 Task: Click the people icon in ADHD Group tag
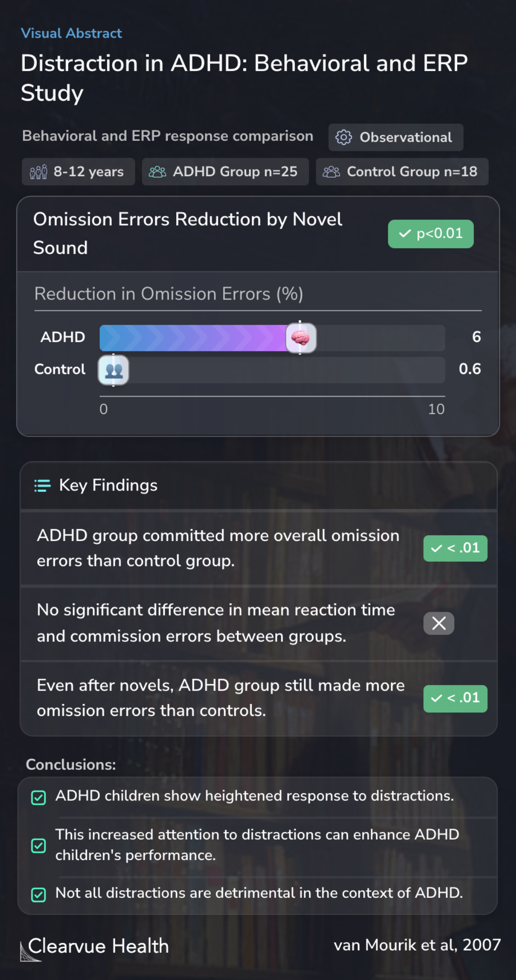[x=157, y=171]
